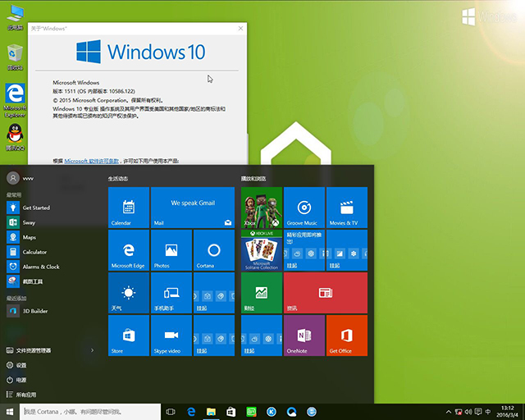Open 所有应用 (All apps) list

pyautogui.click(x=30, y=395)
